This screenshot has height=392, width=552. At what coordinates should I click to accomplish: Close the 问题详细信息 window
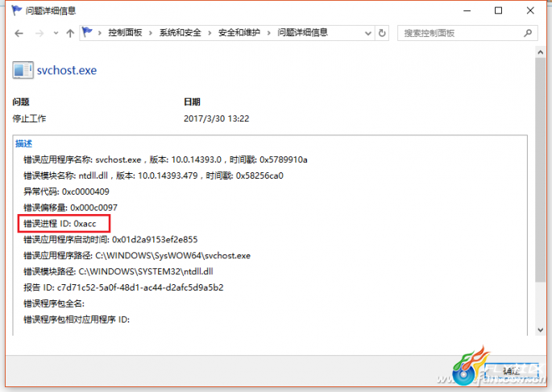point(530,10)
